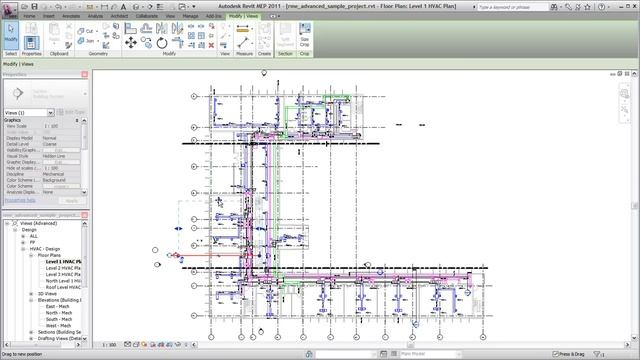
Task: Expand the 3D Views node
Action: pos(31,294)
